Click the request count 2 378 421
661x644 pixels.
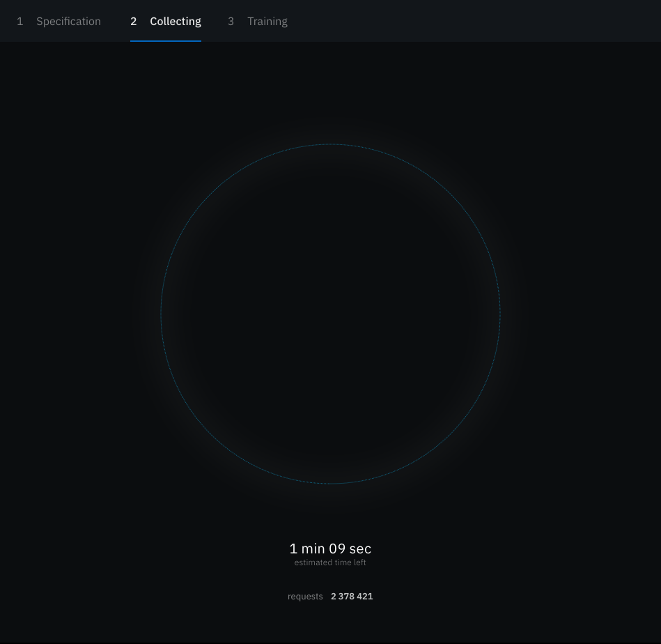[x=352, y=597]
